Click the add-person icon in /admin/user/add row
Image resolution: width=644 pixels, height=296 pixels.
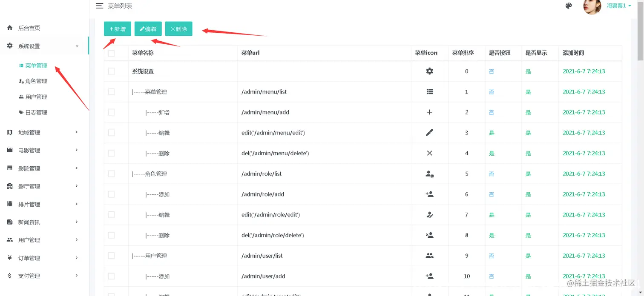click(429, 276)
